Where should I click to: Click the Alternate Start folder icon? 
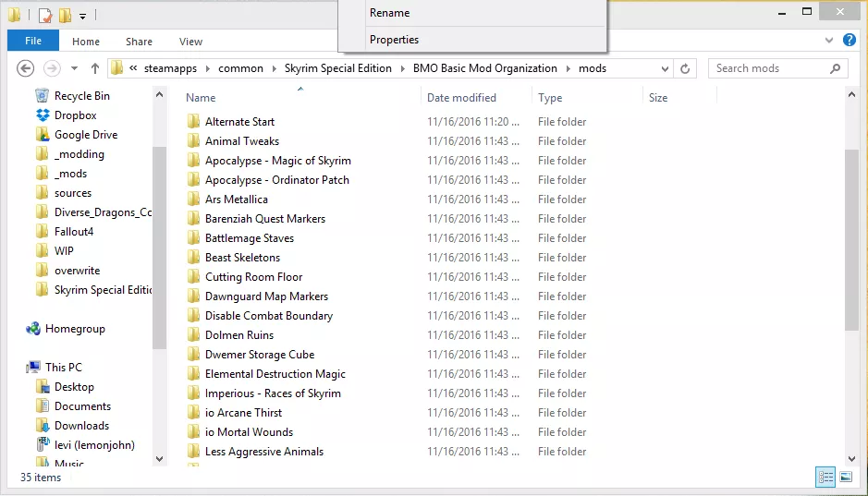193,121
